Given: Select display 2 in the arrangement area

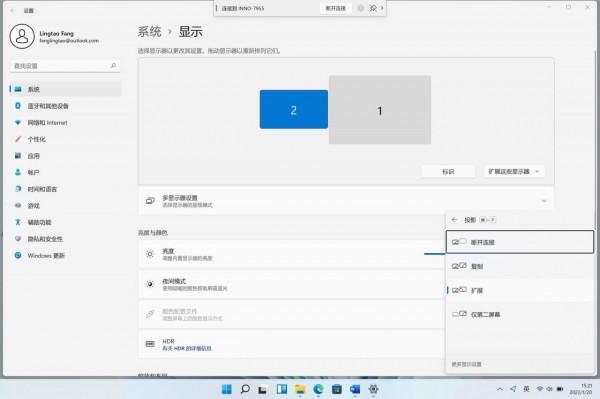Looking at the screenshot, I should pyautogui.click(x=293, y=109).
